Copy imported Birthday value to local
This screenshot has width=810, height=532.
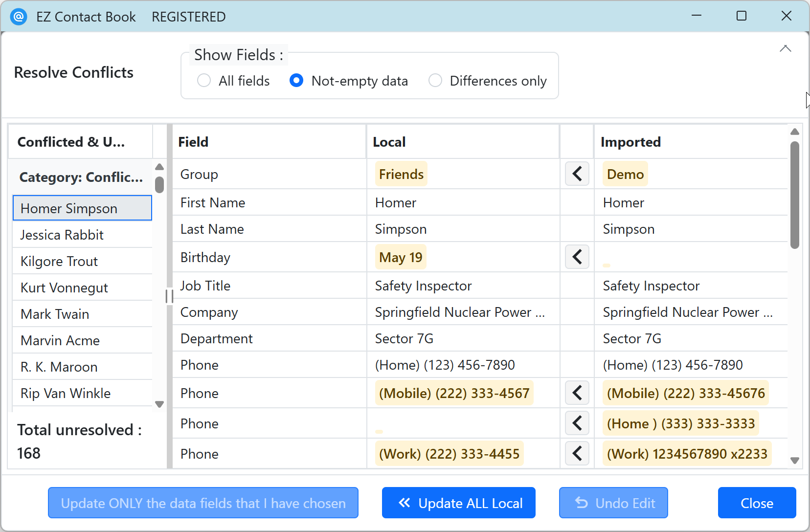(577, 257)
